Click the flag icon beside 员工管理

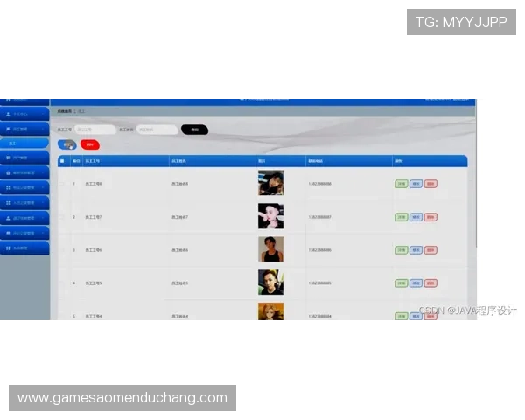[x=8, y=129]
